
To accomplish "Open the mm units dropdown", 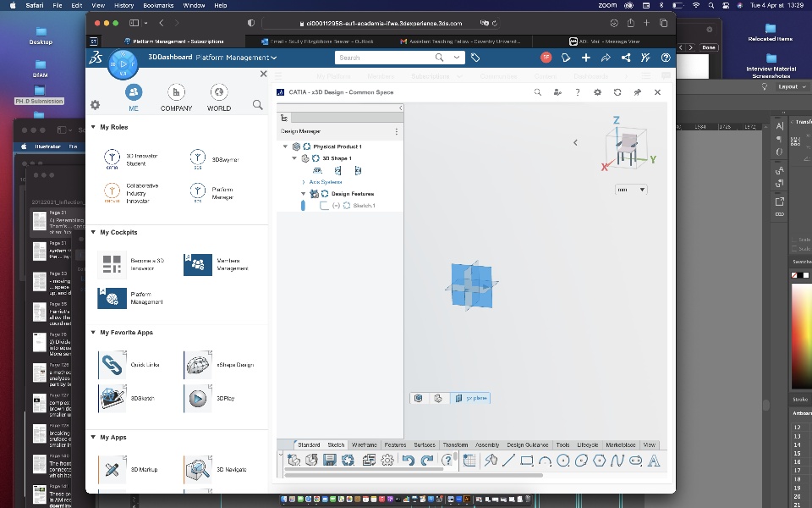I will (x=631, y=190).
